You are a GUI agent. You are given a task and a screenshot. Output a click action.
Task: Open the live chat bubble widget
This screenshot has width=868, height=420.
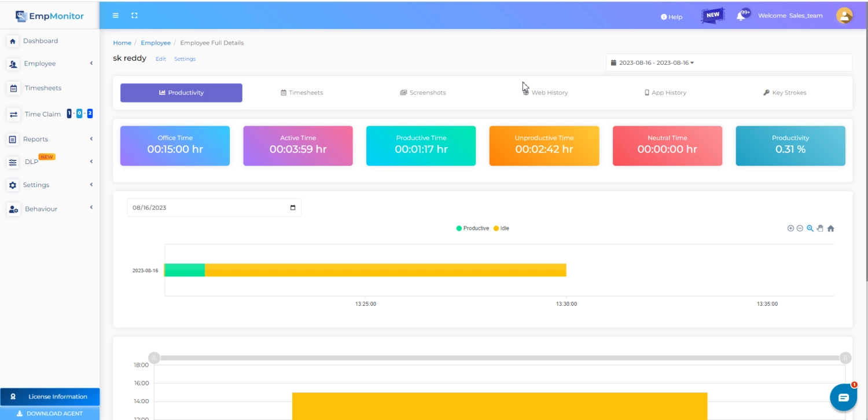[843, 397]
